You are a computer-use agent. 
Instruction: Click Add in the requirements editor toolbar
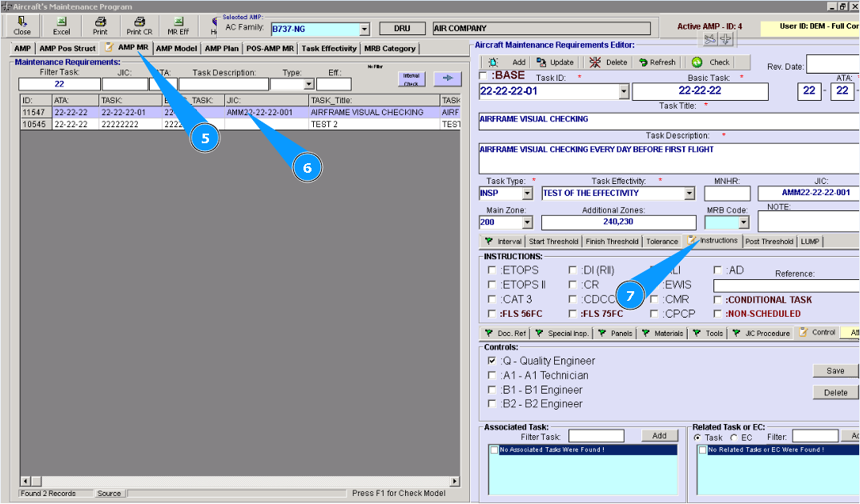pyautogui.click(x=509, y=62)
